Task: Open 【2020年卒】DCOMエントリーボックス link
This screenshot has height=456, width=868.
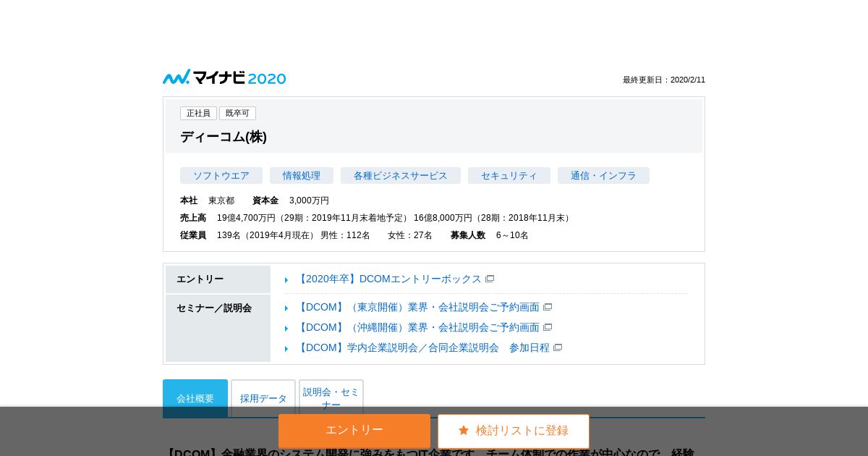Action: [x=388, y=279]
